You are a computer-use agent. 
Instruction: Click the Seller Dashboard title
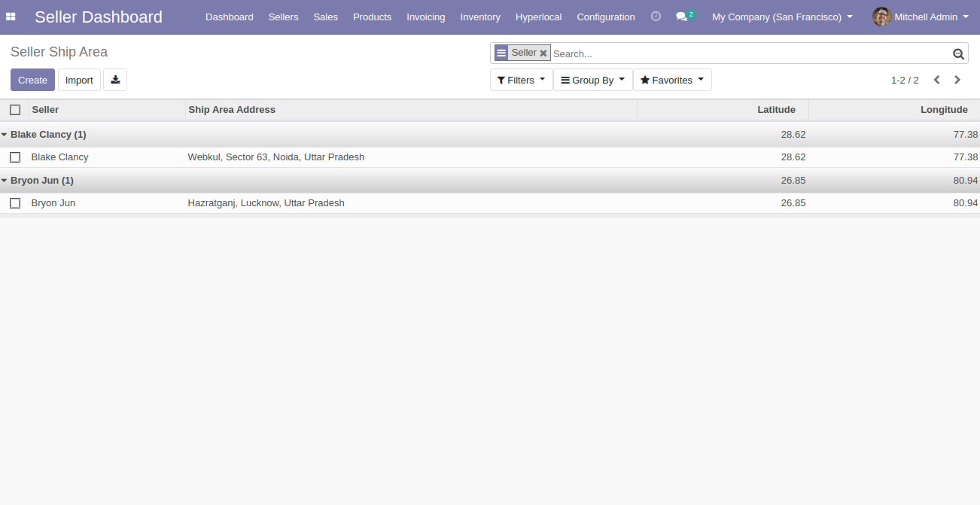[99, 17]
